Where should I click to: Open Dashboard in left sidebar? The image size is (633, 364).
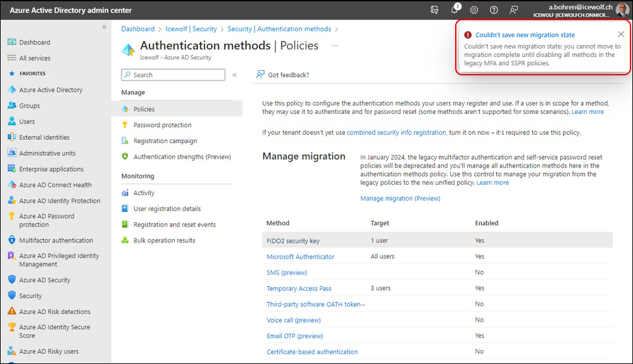(35, 42)
